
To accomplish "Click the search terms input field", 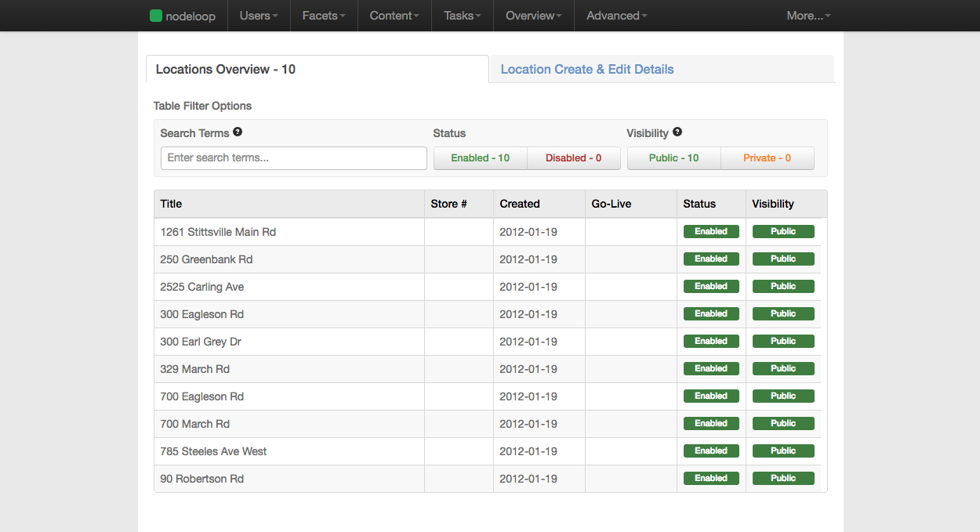I will click(294, 158).
